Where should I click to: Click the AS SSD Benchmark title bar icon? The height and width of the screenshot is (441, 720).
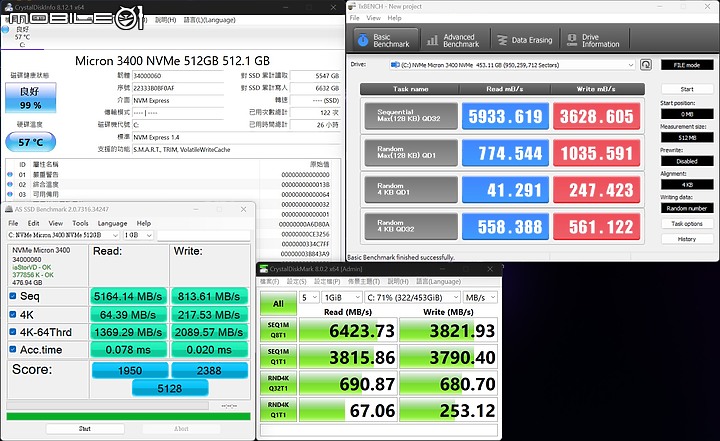(x=9, y=209)
